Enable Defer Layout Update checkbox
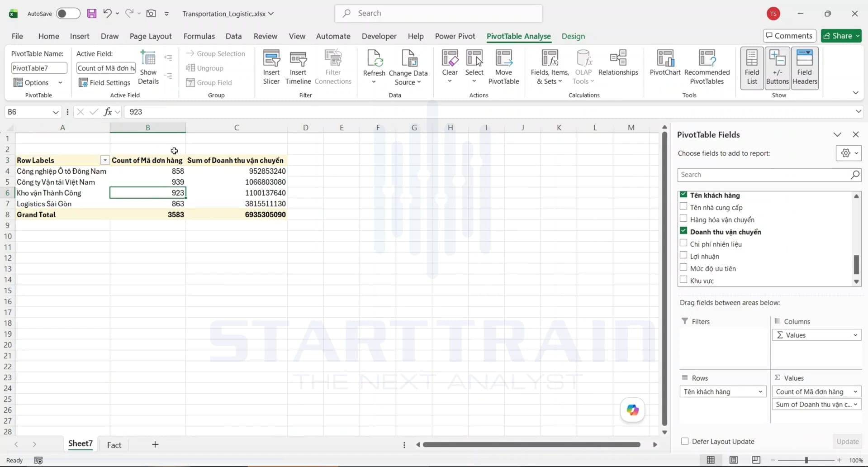Image resolution: width=868 pixels, height=467 pixels. click(x=685, y=441)
